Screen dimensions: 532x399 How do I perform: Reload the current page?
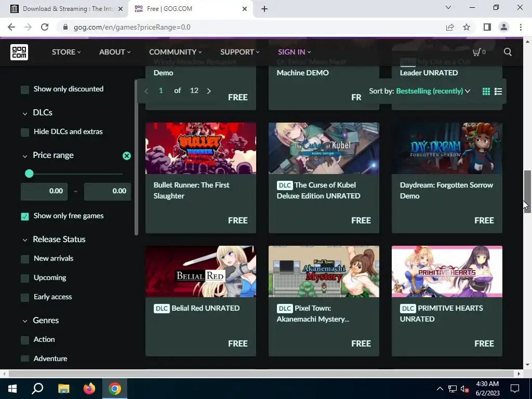point(45,27)
